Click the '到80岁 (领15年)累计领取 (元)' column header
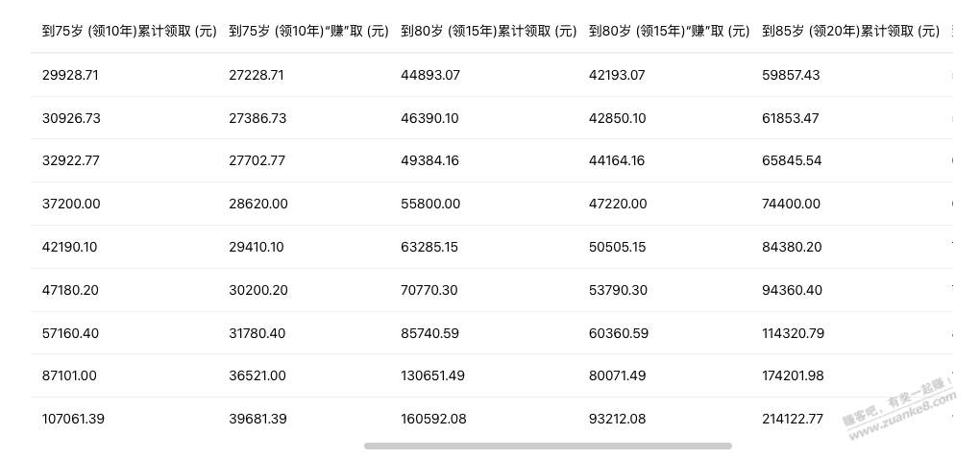 pos(489,31)
